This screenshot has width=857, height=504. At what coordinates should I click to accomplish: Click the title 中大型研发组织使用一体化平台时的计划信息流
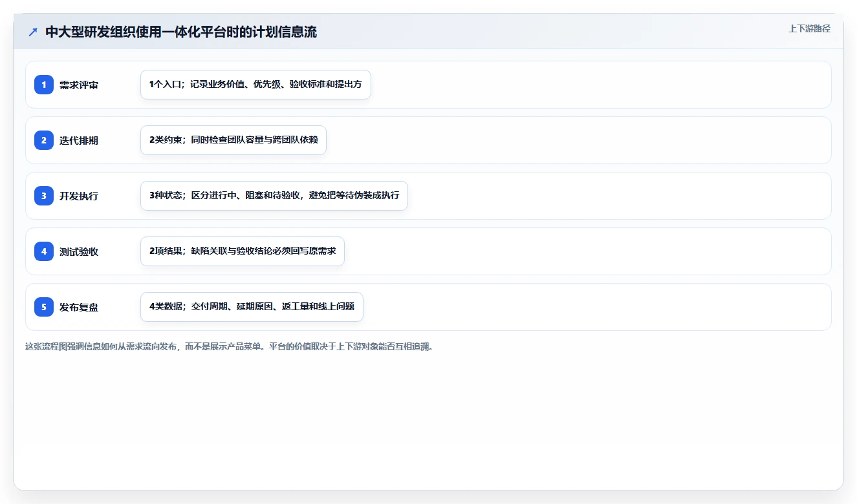pos(181,32)
